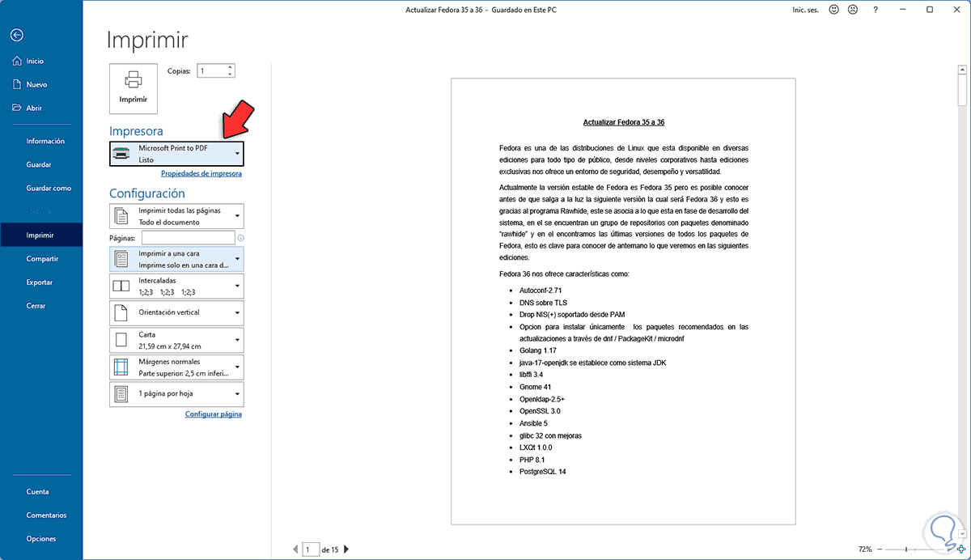Click the Páginas input field
Screen dimensions: 971x560
tap(188, 237)
